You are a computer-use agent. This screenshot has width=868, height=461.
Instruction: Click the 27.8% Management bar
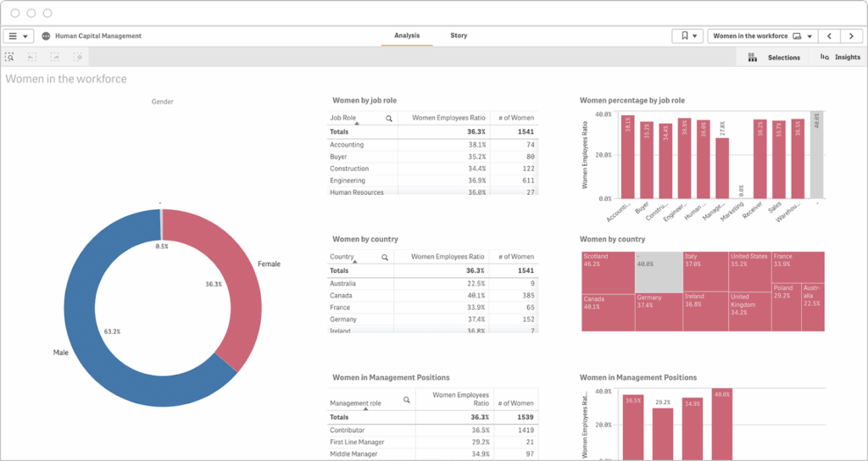pos(722,168)
